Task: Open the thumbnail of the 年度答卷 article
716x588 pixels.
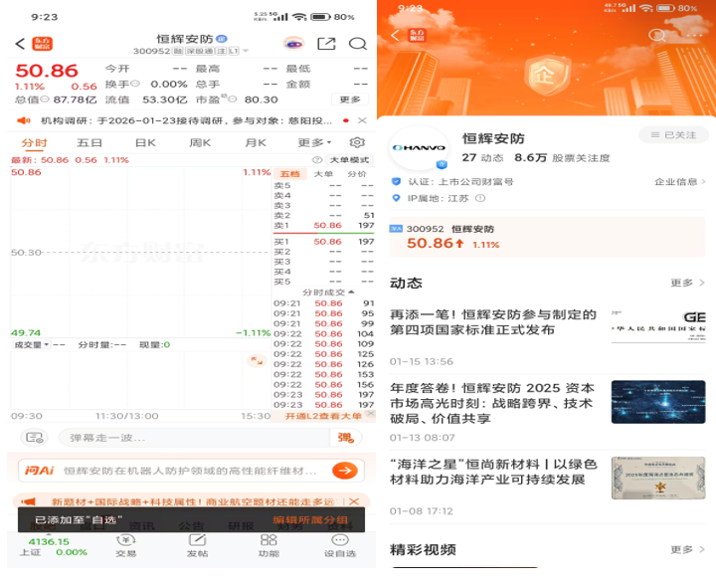Action: point(658,402)
